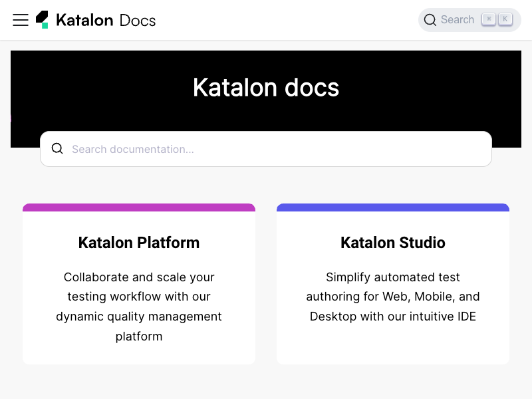
Task: Open the hamburger navigation menu
Action: tap(21, 20)
